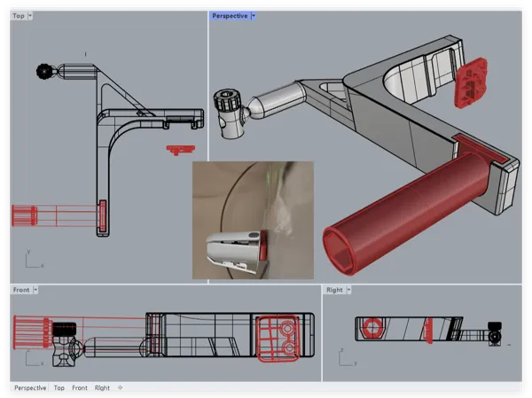Select the small red clip in Top view
The image size is (532, 398).
click(181, 150)
